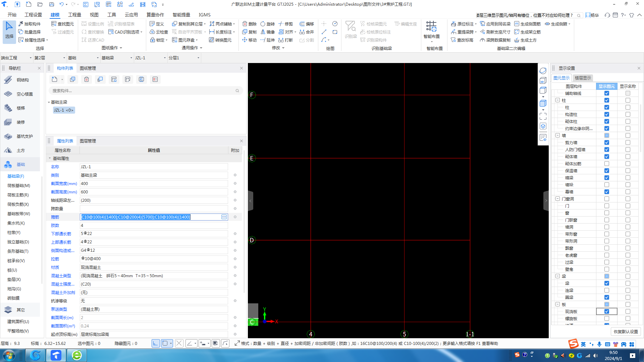Click 刷新支座尺寸 tool
The image size is (644, 362).
tap(495, 32)
